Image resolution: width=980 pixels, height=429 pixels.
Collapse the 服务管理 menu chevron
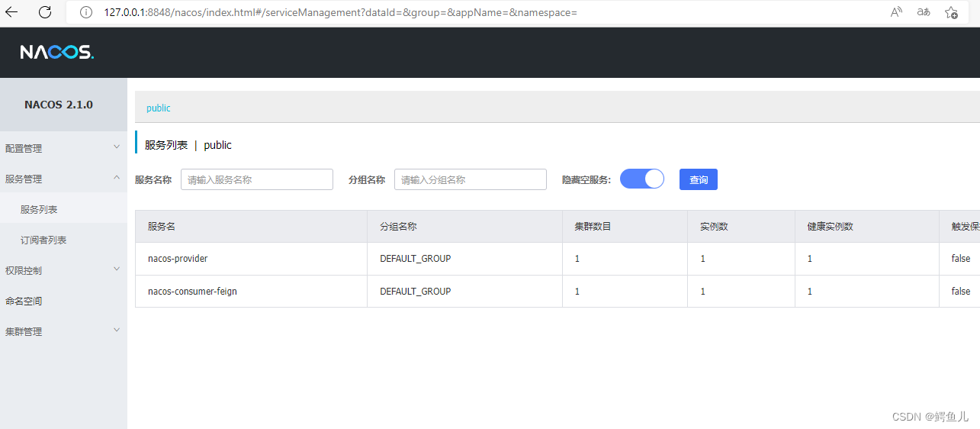click(x=117, y=177)
